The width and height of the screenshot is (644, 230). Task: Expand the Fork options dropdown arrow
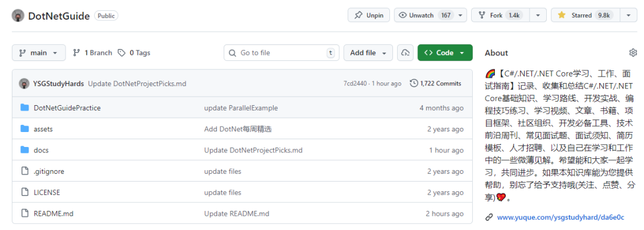538,15
